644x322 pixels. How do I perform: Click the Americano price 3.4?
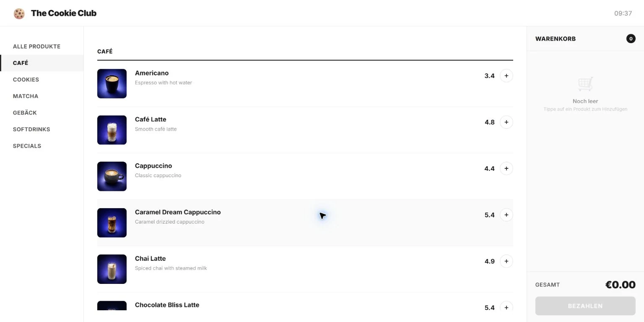pyautogui.click(x=490, y=76)
